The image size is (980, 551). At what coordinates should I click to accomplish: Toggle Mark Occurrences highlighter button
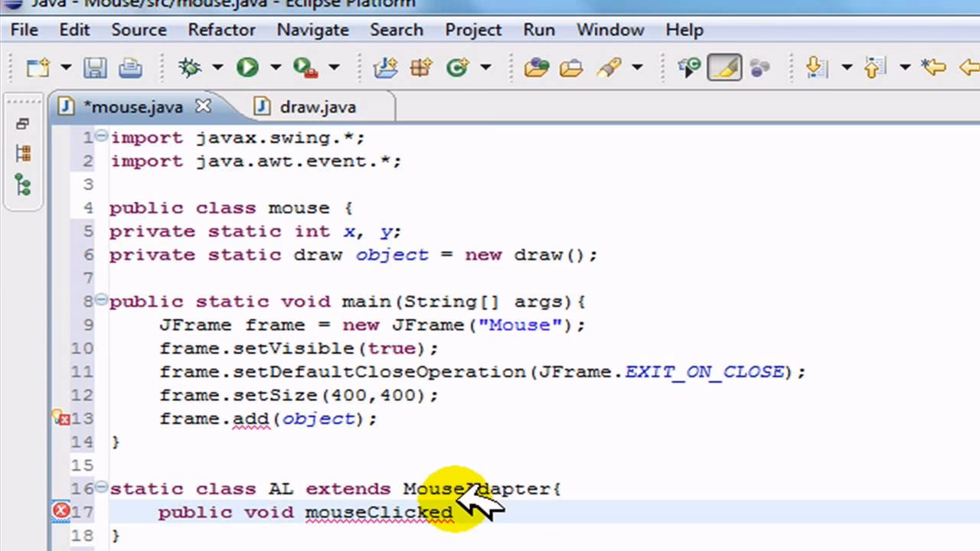tap(724, 67)
